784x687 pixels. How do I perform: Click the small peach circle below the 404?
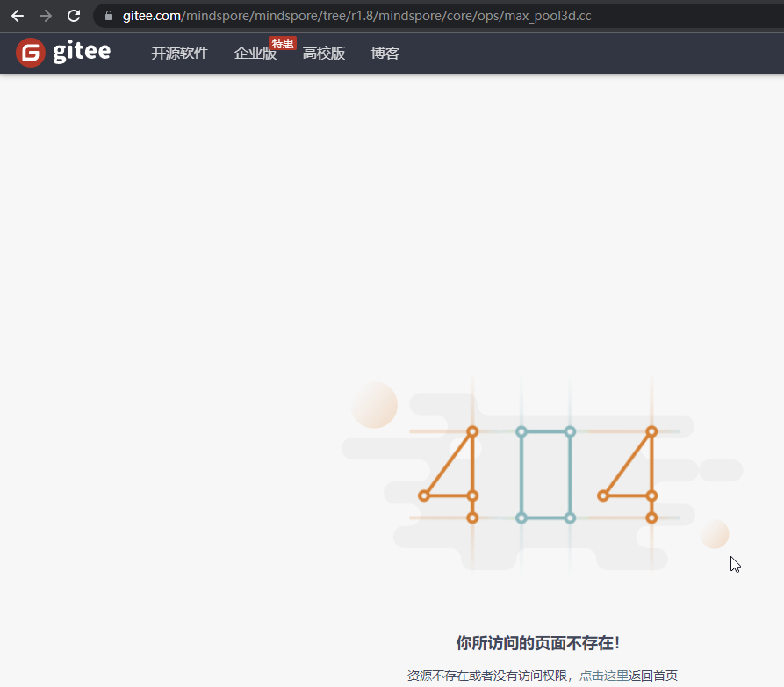pos(715,534)
